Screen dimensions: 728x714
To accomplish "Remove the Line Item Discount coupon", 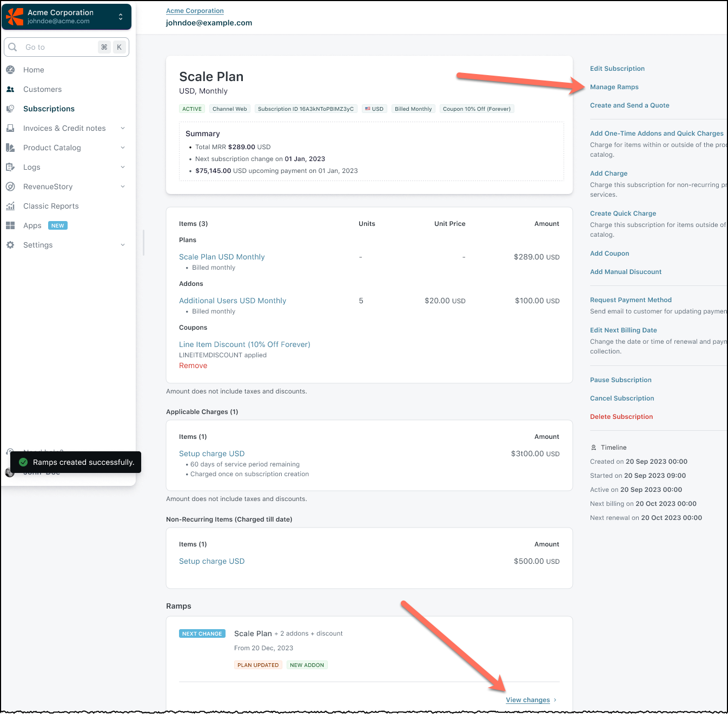I will click(x=193, y=366).
